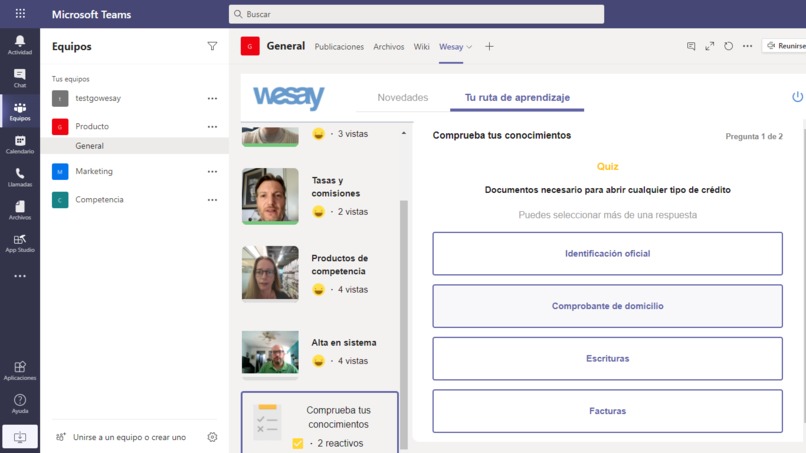This screenshot has height=453, width=806.
Task: Switch to the Wiki tab
Action: click(422, 47)
